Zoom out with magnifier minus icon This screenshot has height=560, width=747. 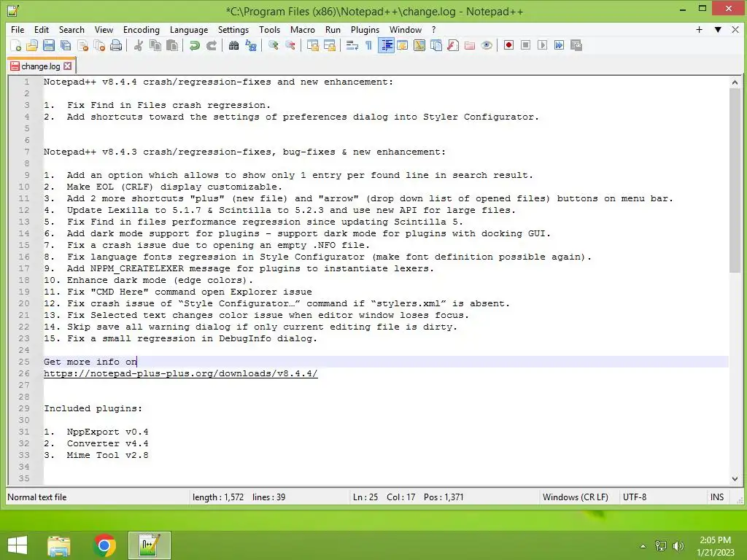(x=290, y=45)
